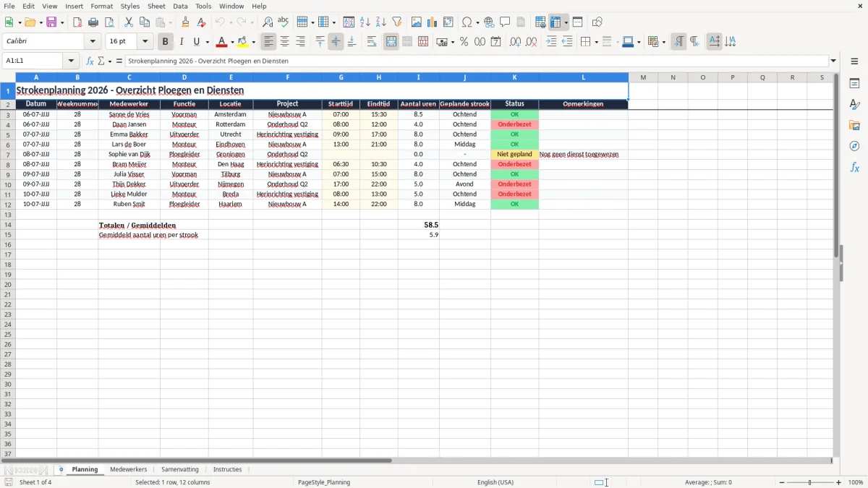Center text horizontally

(x=285, y=42)
